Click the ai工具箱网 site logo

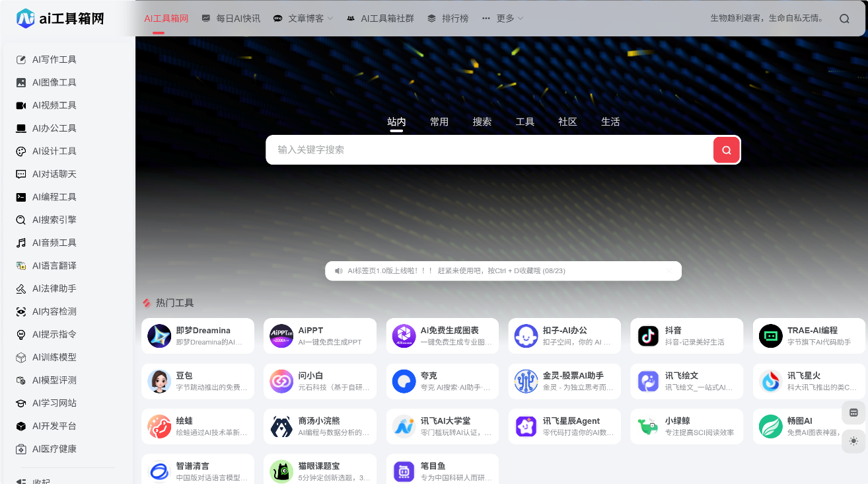point(61,19)
